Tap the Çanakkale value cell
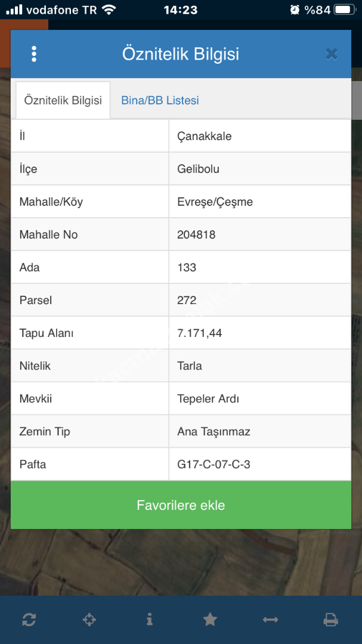This screenshot has width=362, height=644. point(205,136)
